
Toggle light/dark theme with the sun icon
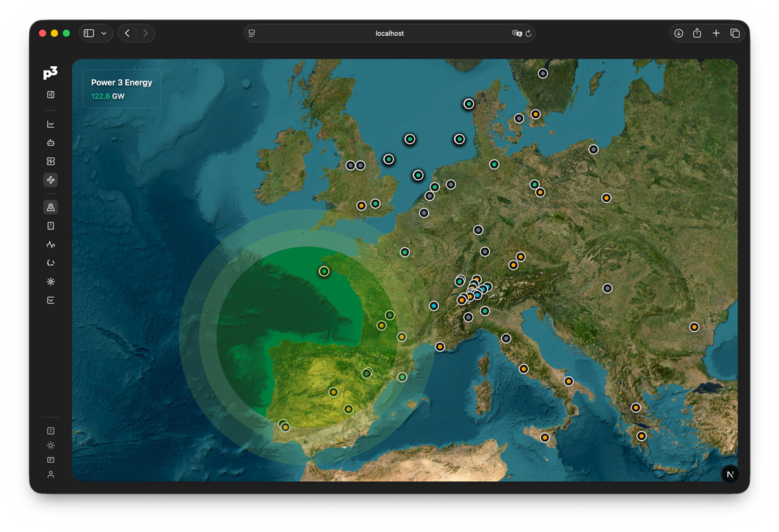click(x=51, y=445)
